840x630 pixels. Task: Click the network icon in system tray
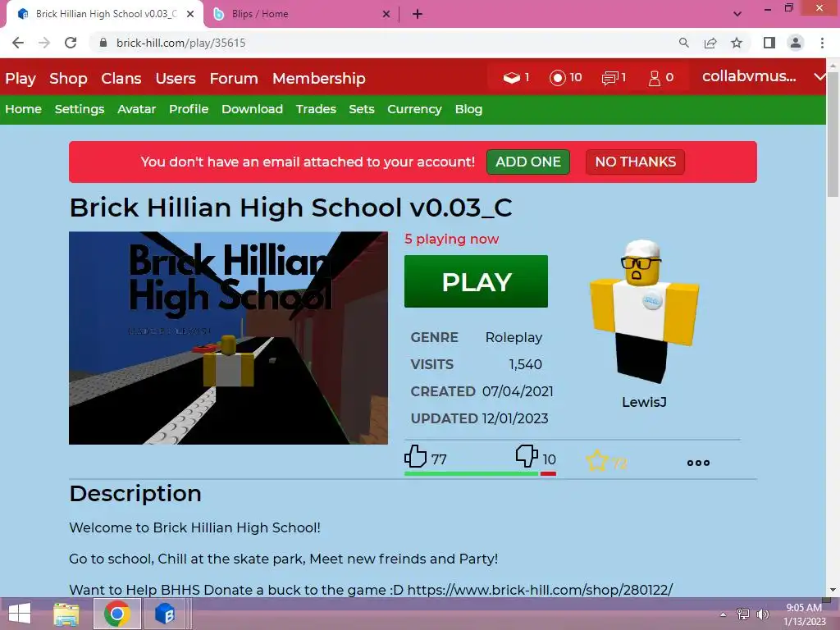pos(743,614)
